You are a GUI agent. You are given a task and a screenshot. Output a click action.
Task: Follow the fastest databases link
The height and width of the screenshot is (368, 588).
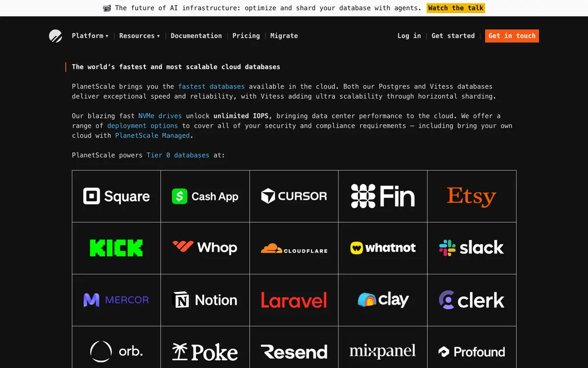click(x=211, y=86)
